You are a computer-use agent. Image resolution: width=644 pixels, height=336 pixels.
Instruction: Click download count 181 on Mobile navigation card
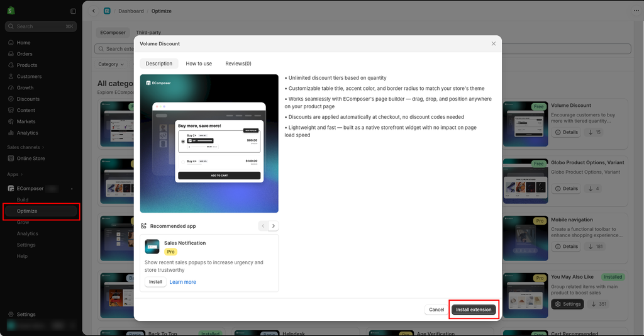click(x=595, y=247)
